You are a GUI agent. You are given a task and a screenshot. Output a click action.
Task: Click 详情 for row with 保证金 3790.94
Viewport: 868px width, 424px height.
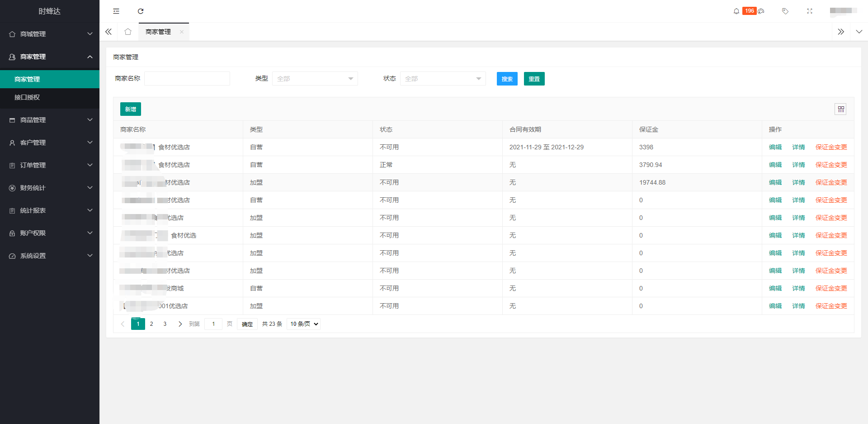[799, 165]
